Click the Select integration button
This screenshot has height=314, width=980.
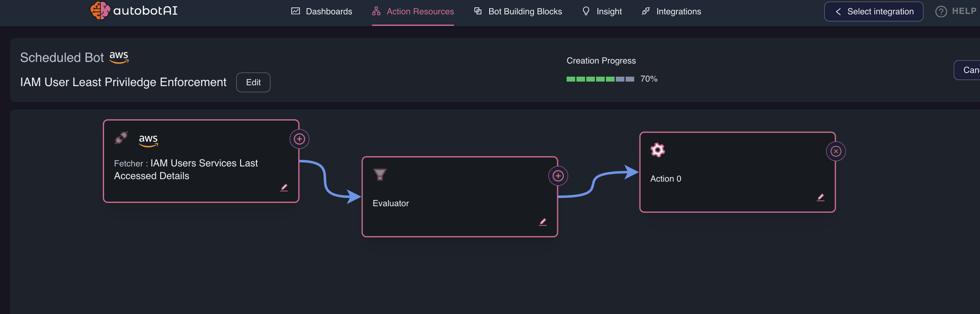tap(873, 11)
